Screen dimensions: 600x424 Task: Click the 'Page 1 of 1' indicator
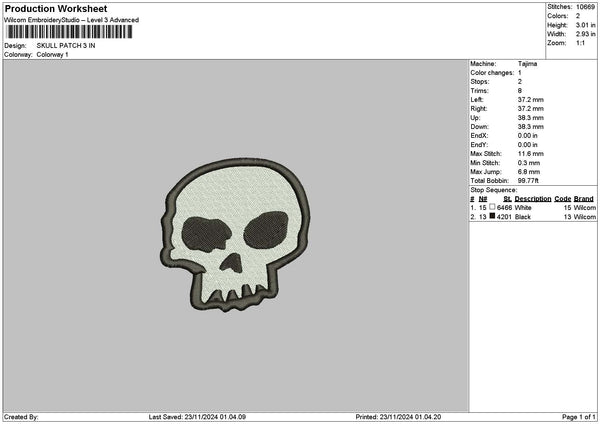click(x=579, y=417)
